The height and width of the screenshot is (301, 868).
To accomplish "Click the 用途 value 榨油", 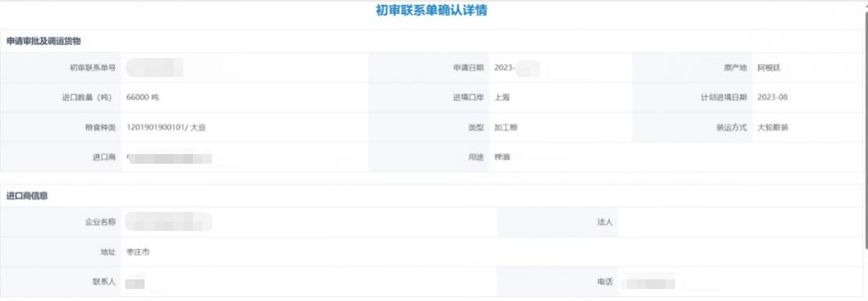I will (502, 157).
